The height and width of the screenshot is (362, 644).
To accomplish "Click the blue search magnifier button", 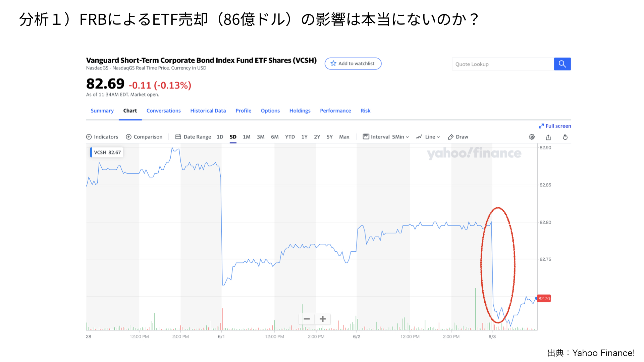I will click(562, 64).
